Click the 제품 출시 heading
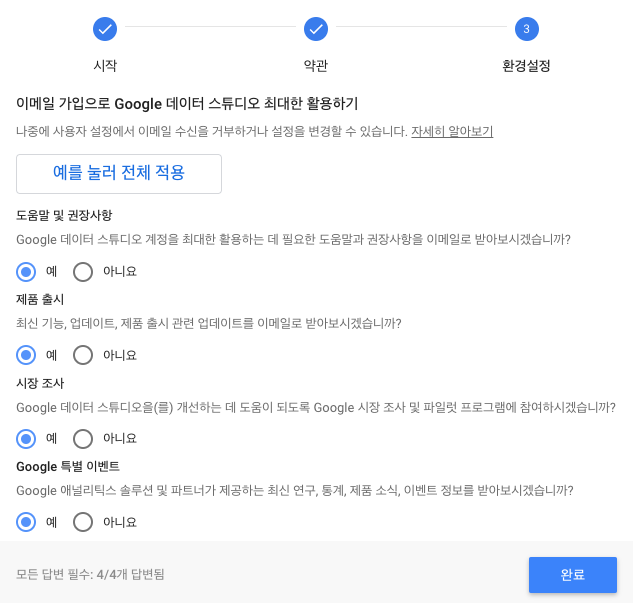The height and width of the screenshot is (603, 633). [40, 299]
